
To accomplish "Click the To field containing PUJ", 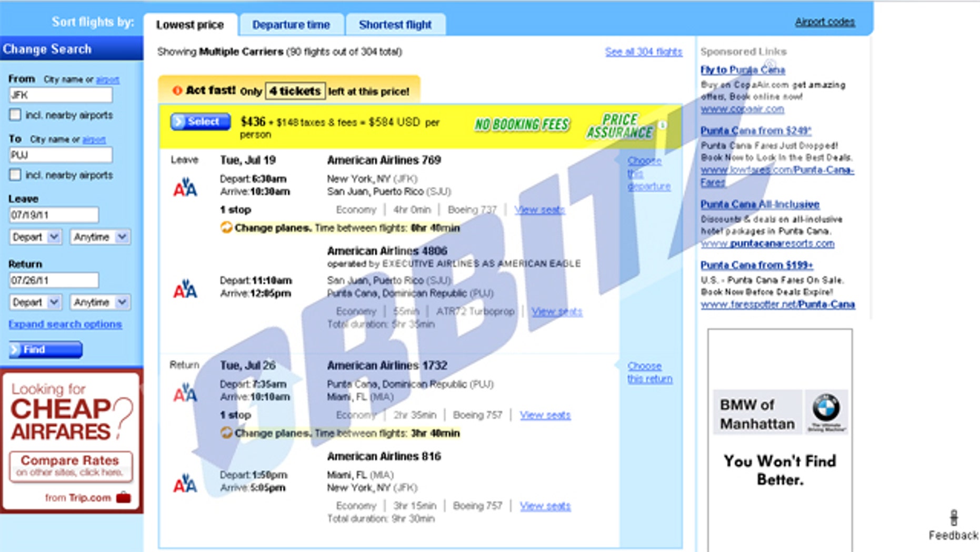I will pyautogui.click(x=61, y=155).
